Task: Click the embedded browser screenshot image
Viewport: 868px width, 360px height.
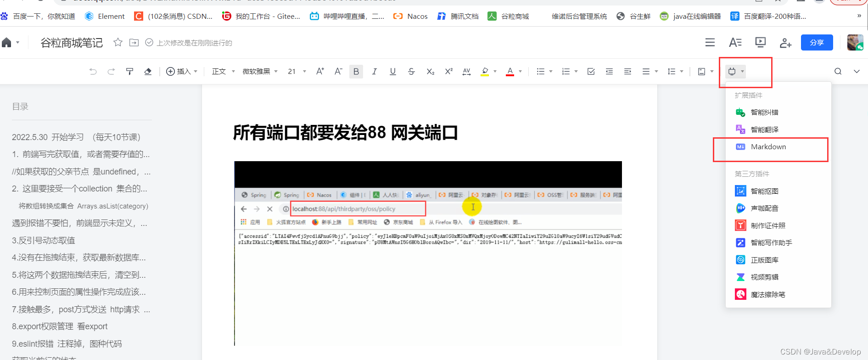Action: click(x=428, y=253)
